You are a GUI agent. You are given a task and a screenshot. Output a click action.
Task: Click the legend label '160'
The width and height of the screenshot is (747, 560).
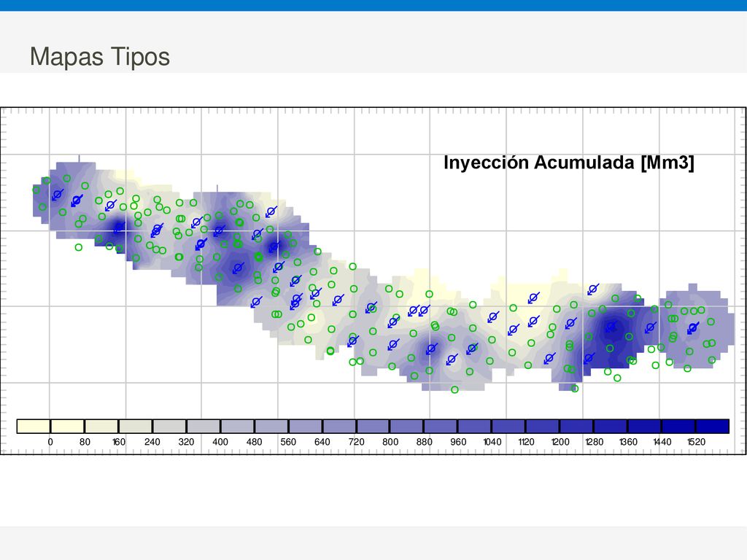pyautogui.click(x=119, y=442)
